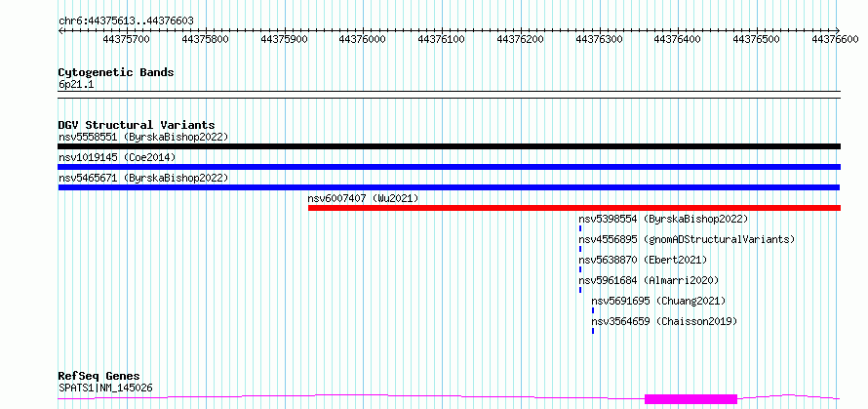868x409 pixels.
Task: Select the 44376400 ruler position
Action: click(678, 39)
